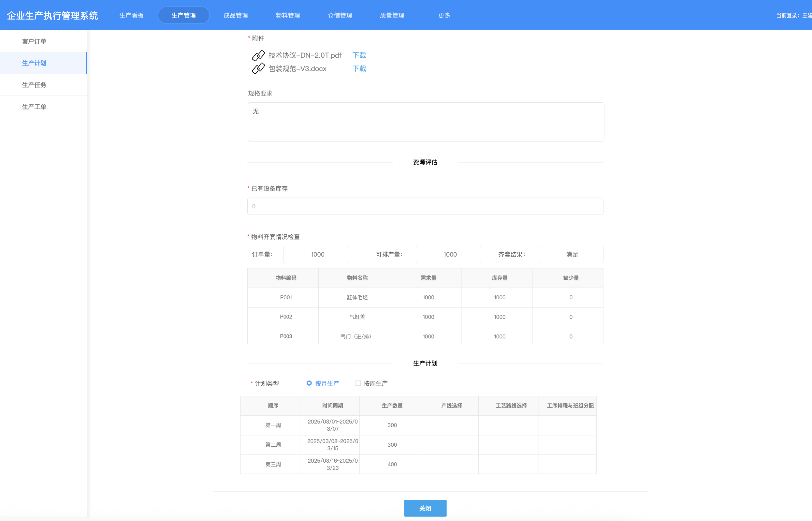Click the 规格要求 text area
812x521 pixels.
pyautogui.click(x=426, y=122)
